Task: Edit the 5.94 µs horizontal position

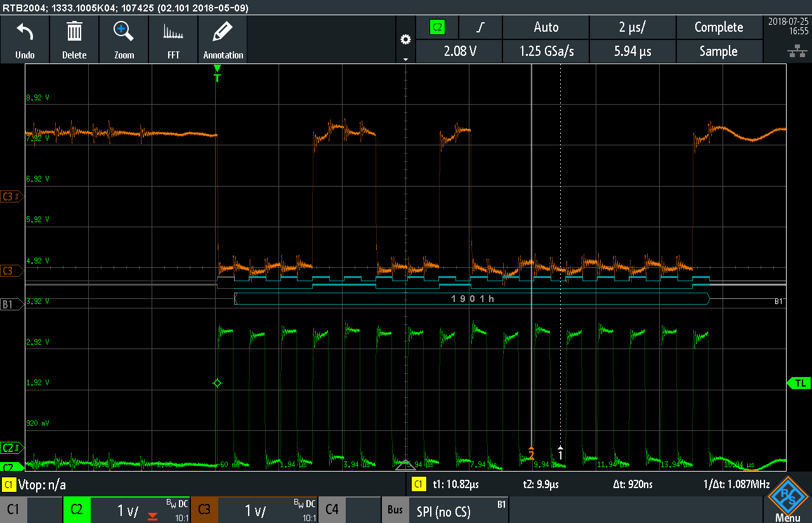Action: (633, 51)
